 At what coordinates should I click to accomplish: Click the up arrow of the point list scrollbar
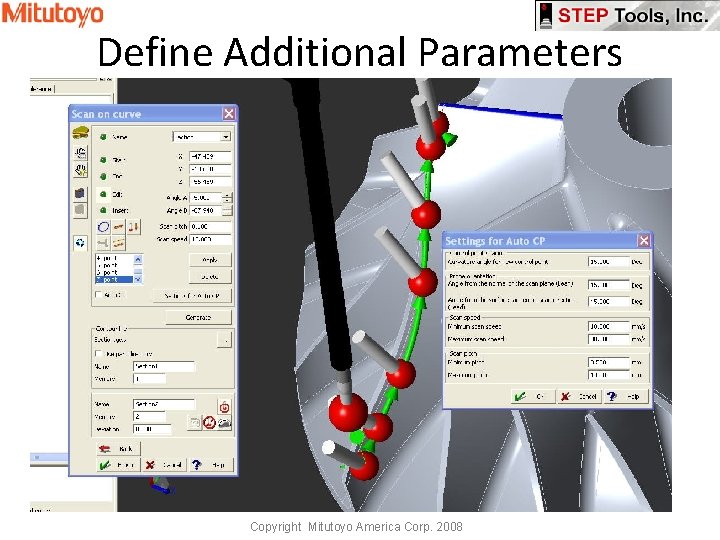pos(138,259)
